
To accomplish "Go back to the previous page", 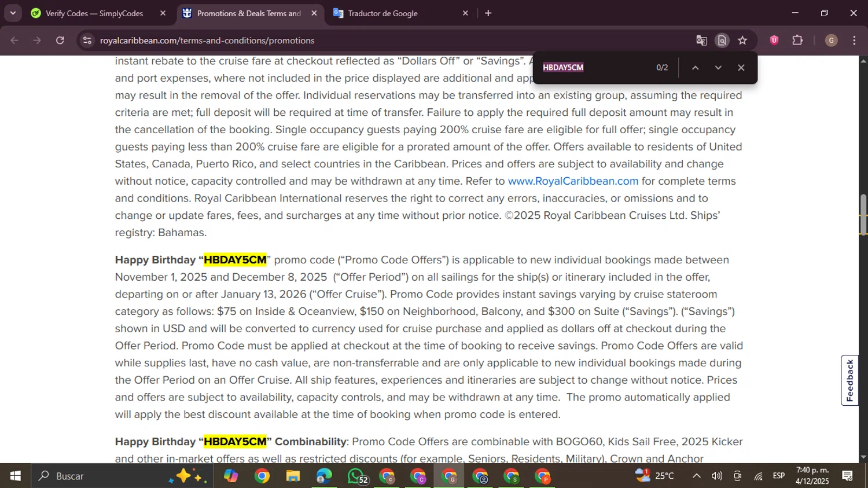I will tap(14, 41).
